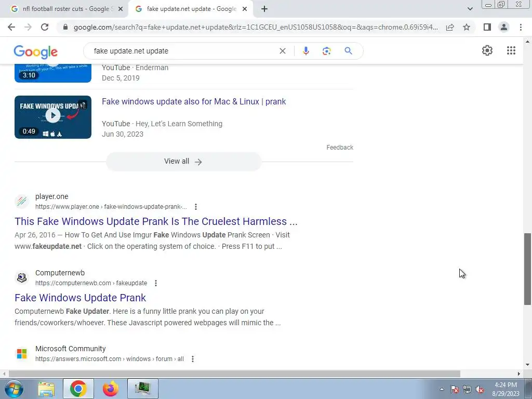Screen dimensions: 532x399
Task: Launch Firefox from the taskbar
Action: point(111,389)
